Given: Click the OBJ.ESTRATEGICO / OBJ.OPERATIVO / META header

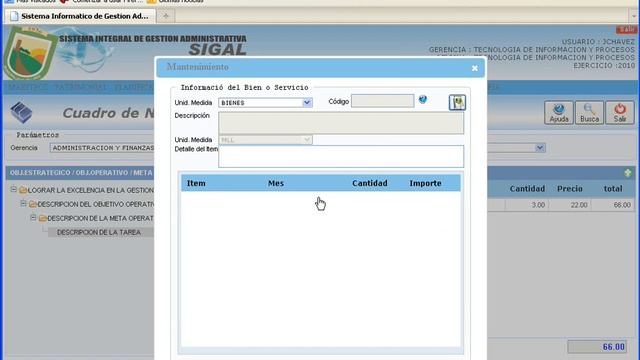Looking at the screenshot, I should pyautogui.click(x=81, y=173).
